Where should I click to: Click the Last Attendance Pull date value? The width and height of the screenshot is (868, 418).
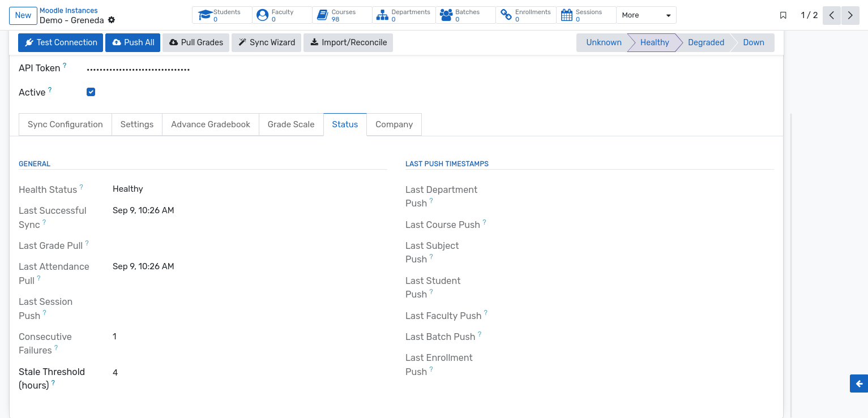pyautogui.click(x=143, y=266)
